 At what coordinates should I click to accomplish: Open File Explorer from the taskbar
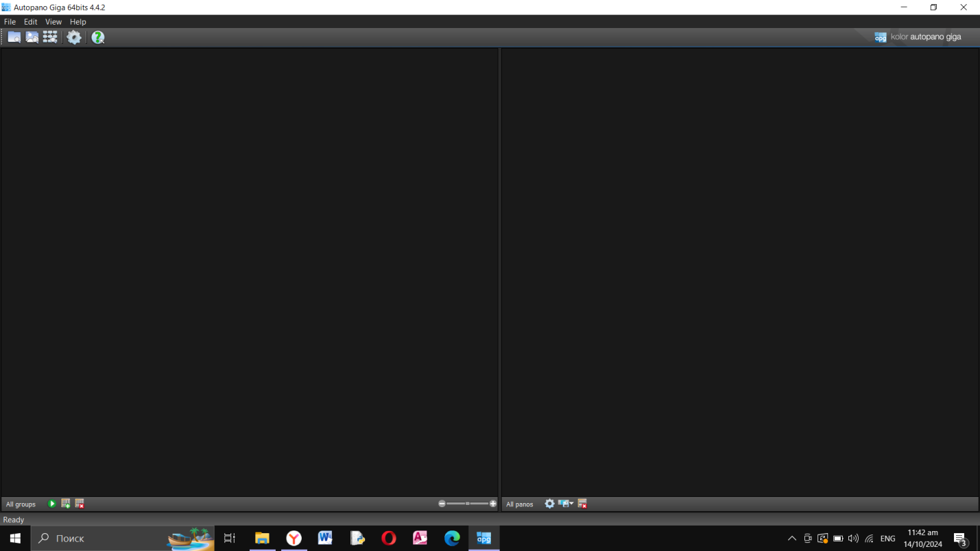tap(262, 539)
